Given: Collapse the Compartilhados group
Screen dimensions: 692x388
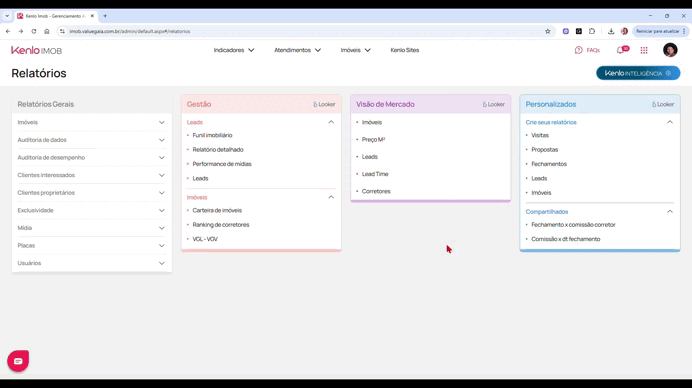Looking at the screenshot, I should coord(669,212).
